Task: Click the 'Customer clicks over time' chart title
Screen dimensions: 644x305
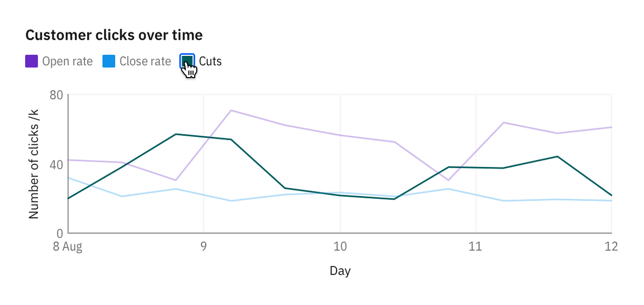Action: tap(114, 35)
